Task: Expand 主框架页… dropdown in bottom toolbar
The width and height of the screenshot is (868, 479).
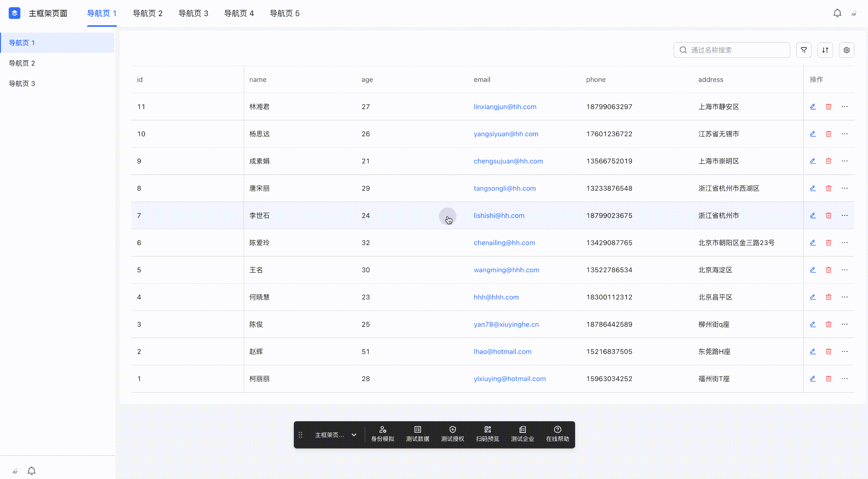Action: [336, 435]
